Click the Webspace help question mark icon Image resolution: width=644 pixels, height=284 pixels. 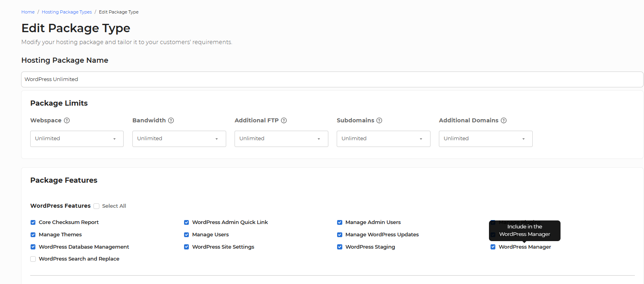pos(67,120)
